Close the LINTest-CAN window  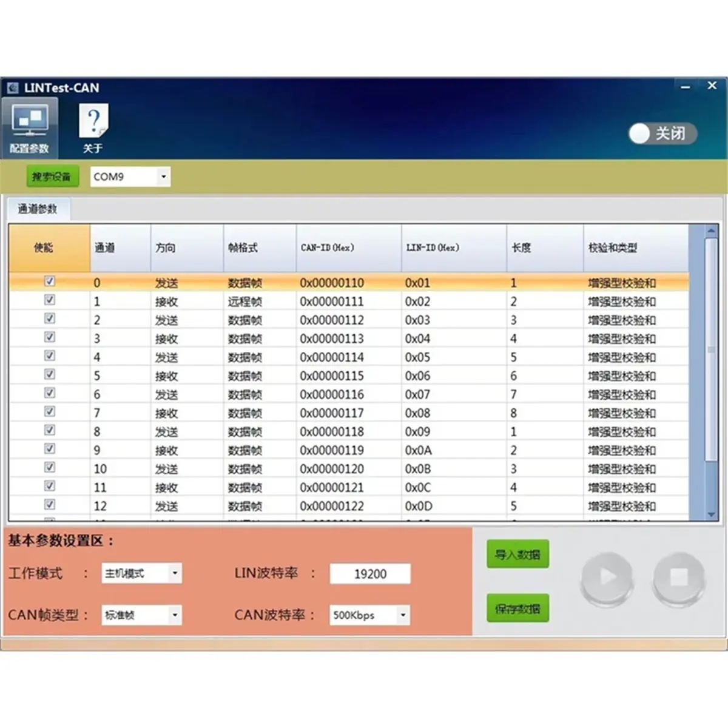[x=712, y=86]
